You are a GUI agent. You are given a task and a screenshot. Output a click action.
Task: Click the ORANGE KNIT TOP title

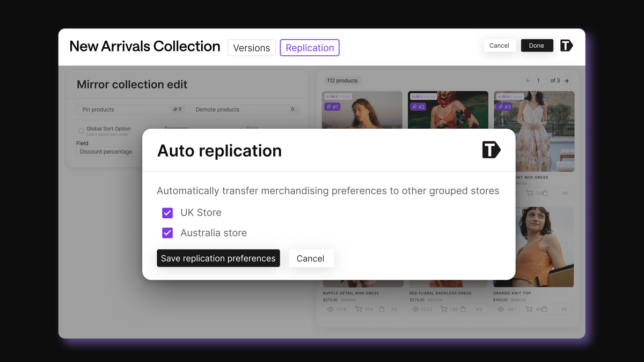pos(512,293)
